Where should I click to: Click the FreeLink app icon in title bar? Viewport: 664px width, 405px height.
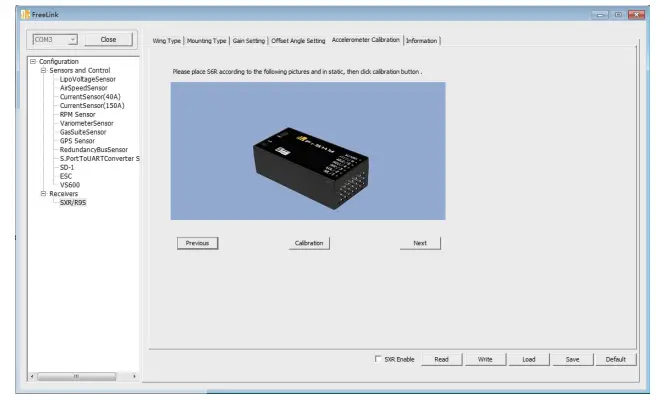pyautogui.click(x=25, y=14)
